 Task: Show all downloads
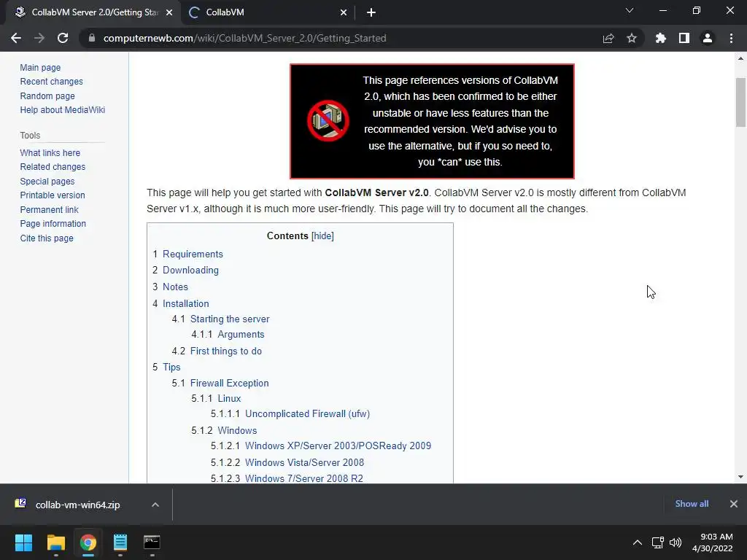coord(692,504)
